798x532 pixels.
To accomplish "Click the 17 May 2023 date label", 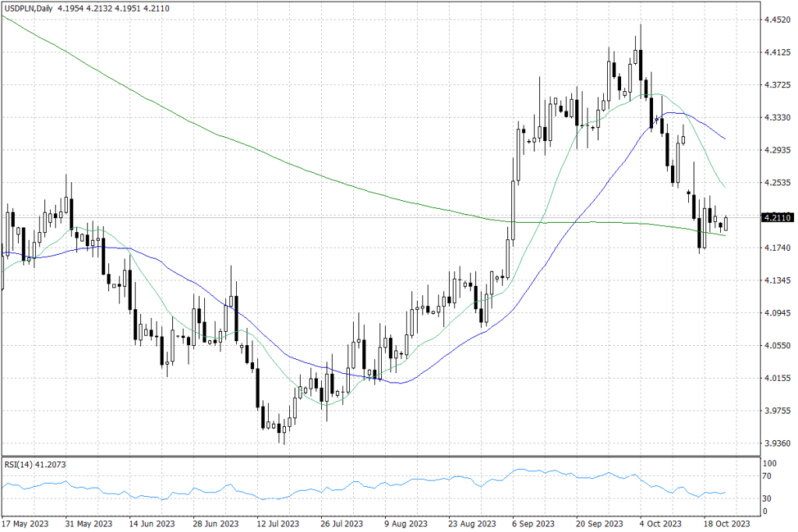I will 26,523.
